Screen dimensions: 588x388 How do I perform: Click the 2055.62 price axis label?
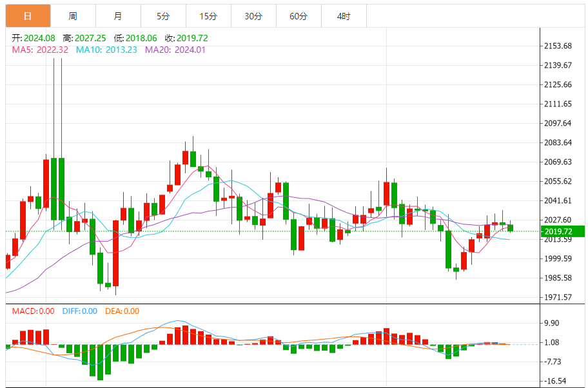tap(558, 182)
